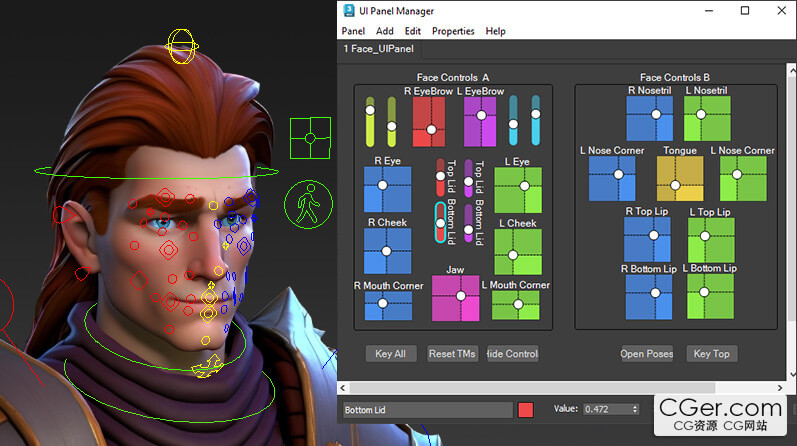Click the R Eye joystick control

[x=388, y=190]
